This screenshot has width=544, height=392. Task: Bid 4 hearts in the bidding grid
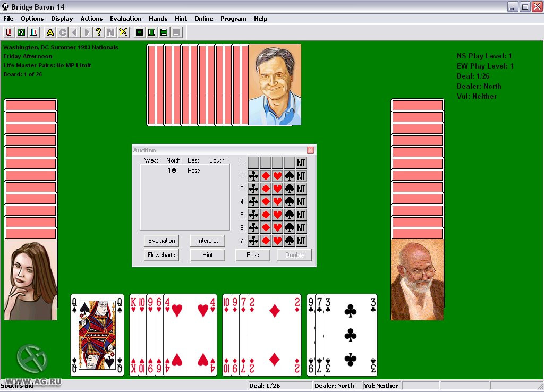coord(277,201)
